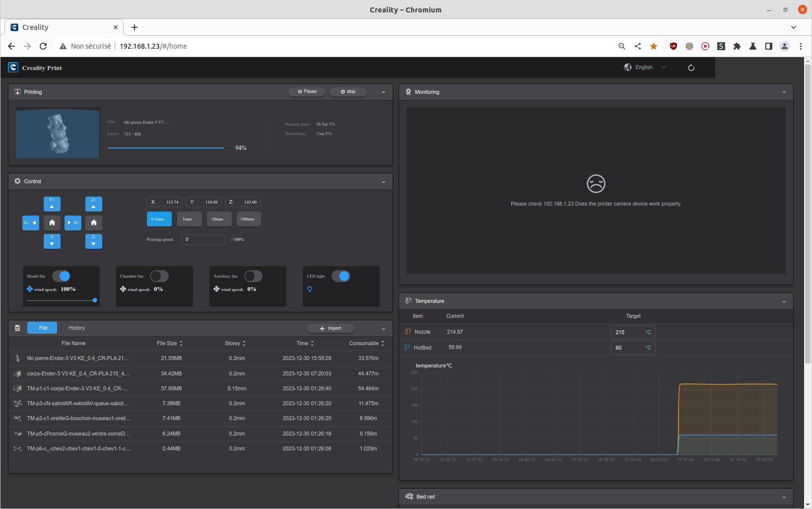Switch to the File tab

point(43,328)
